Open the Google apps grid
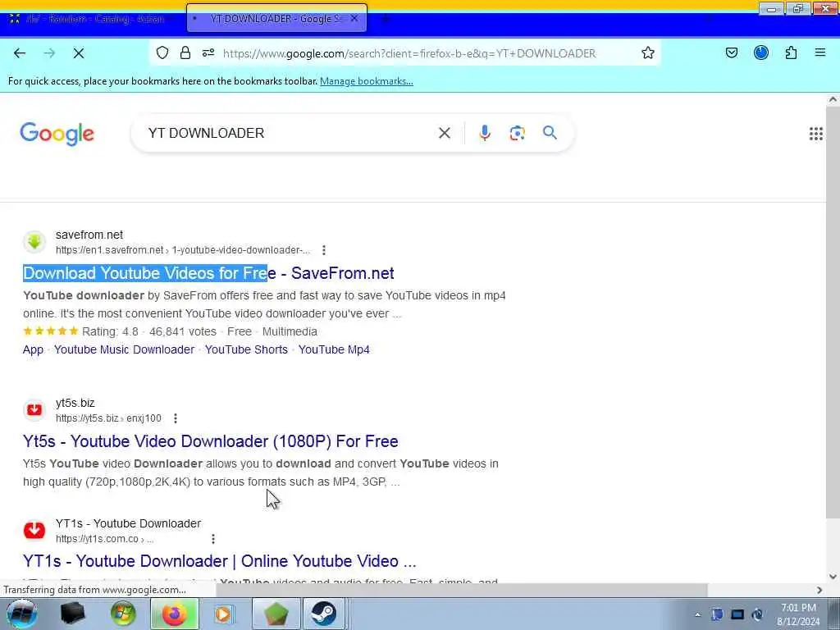840x630 pixels. coord(815,134)
